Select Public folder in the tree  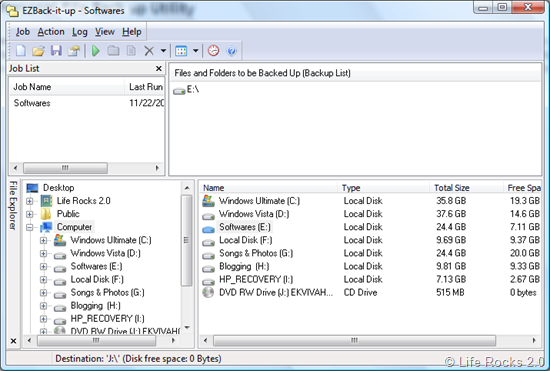tap(68, 214)
